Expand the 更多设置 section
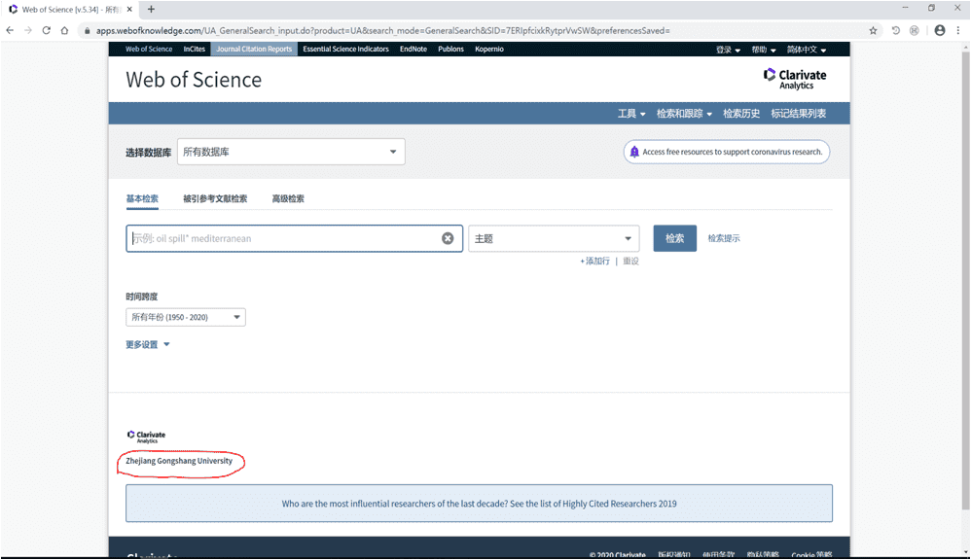The image size is (971, 560). point(148,344)
